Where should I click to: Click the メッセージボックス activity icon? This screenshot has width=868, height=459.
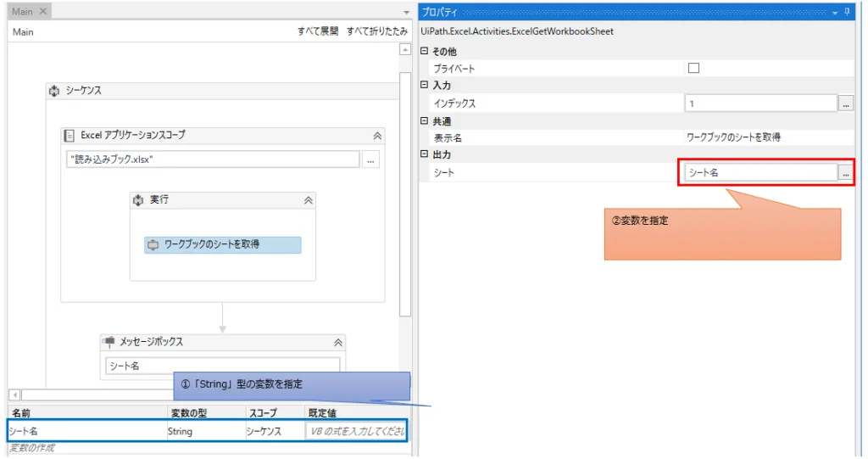(108, 341)
